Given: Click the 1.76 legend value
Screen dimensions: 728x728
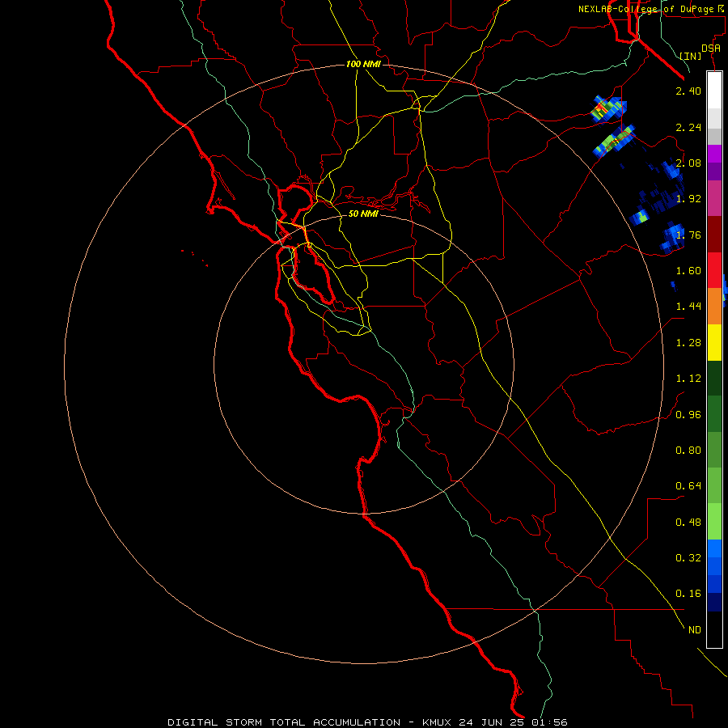Looking at the screenshot, I should (688, 235).
